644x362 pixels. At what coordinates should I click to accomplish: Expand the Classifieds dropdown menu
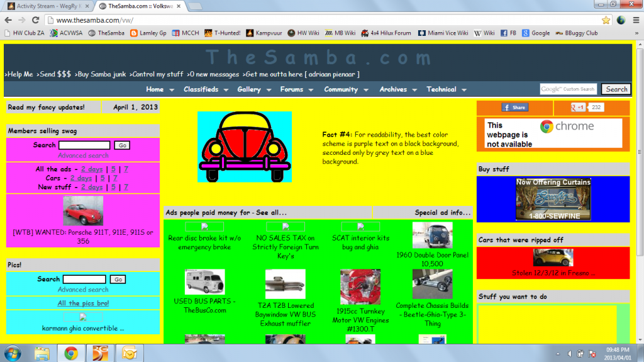[x=205, y=89]
